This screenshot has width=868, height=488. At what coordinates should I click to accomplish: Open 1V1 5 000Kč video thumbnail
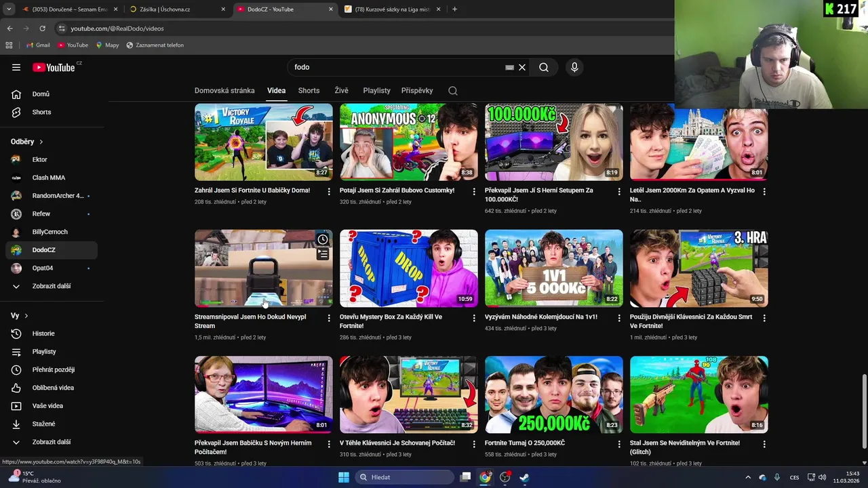click(554, 268)
